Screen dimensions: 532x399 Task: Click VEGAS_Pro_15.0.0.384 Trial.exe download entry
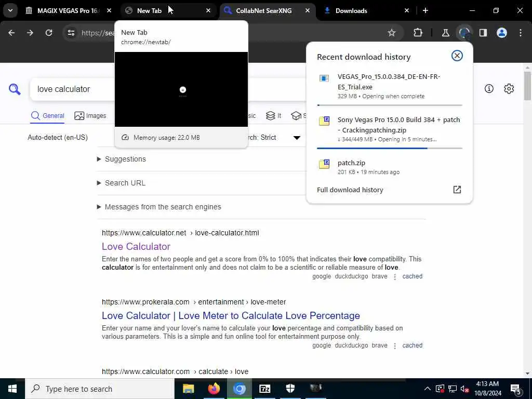click(x=390, y=86)
